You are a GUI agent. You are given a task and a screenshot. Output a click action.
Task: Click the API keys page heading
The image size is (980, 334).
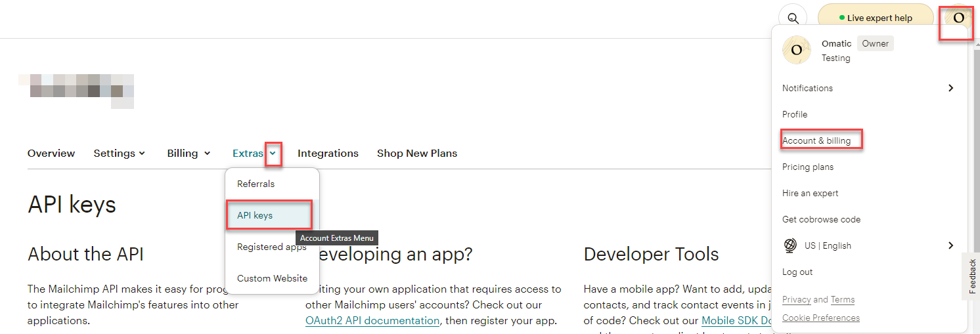click(72, 205)
